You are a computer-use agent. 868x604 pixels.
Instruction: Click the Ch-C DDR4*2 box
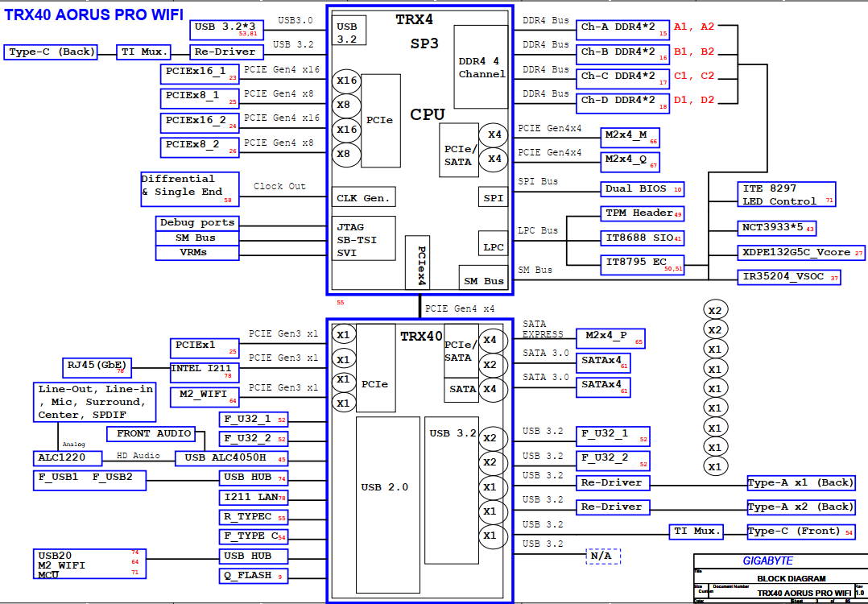(x=622, y=78)
